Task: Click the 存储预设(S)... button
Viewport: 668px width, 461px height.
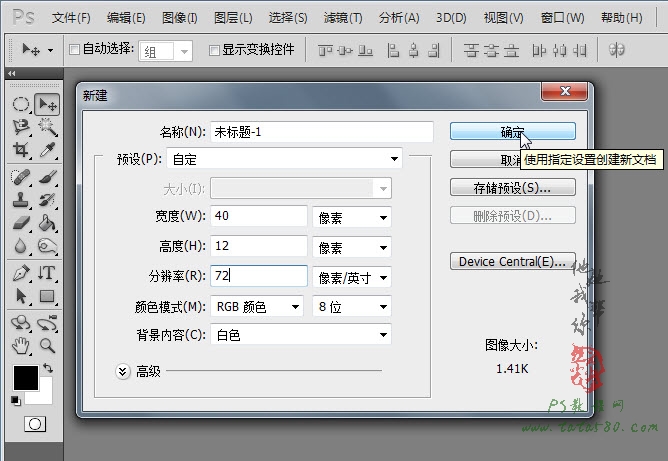Action: (x=513, y=187)
